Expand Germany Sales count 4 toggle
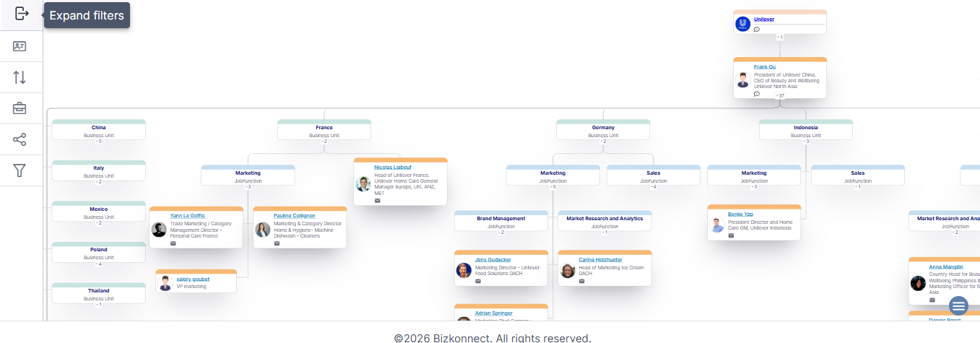Screen dimensions: 980x343 click(x=654, y=186)
